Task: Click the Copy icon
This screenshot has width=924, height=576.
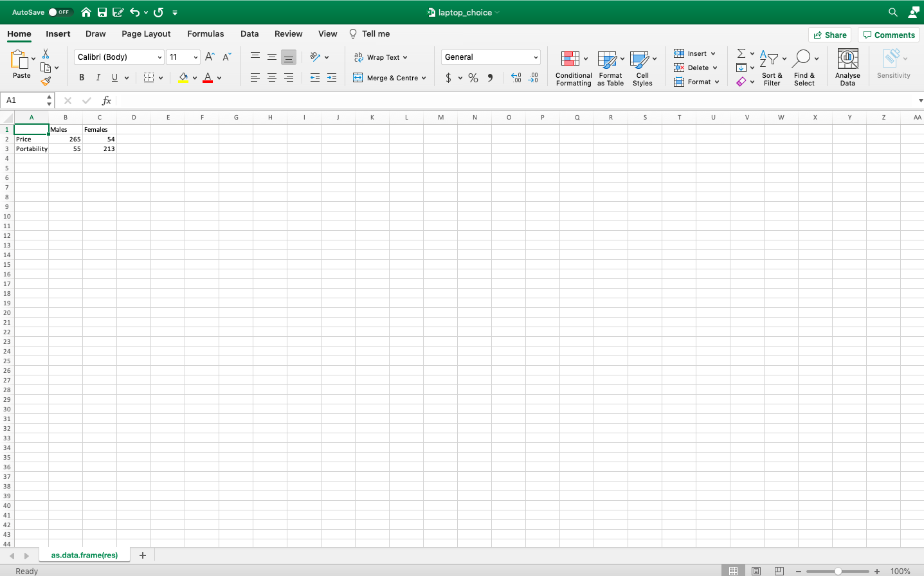Action: pyautogui.click(x=46, y=67)
